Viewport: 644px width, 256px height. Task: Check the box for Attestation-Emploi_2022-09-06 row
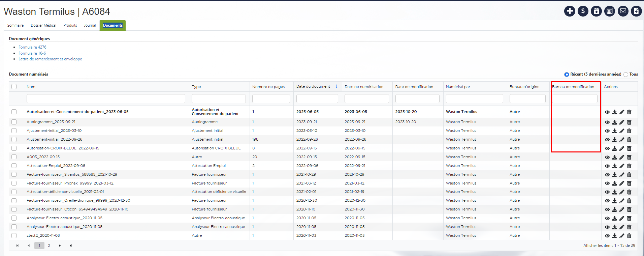(14, 166)
